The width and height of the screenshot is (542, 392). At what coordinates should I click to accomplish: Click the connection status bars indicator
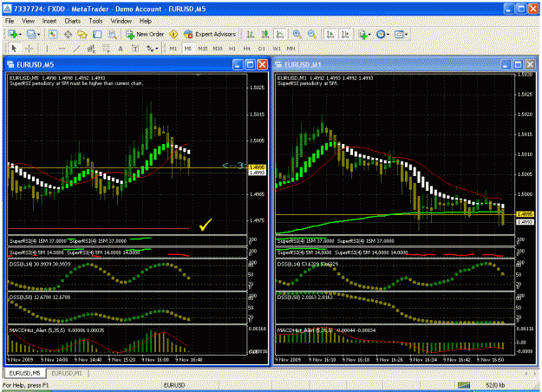point(464,385)
